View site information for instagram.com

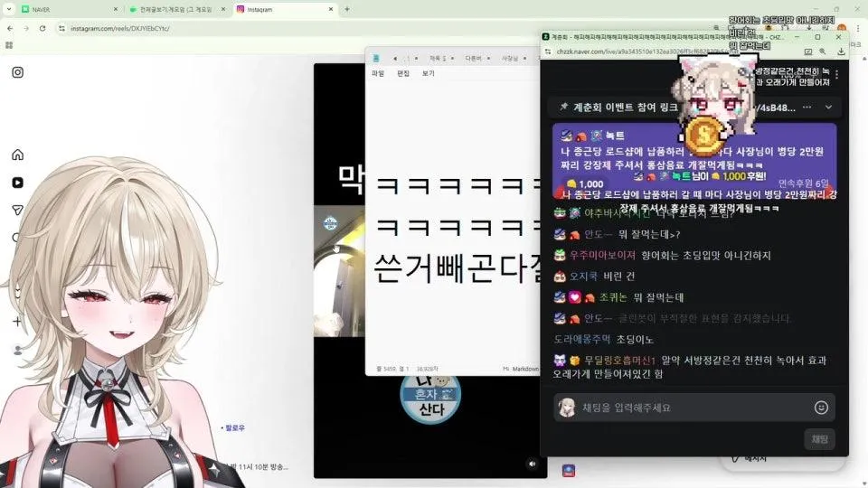tap(61, 28)
